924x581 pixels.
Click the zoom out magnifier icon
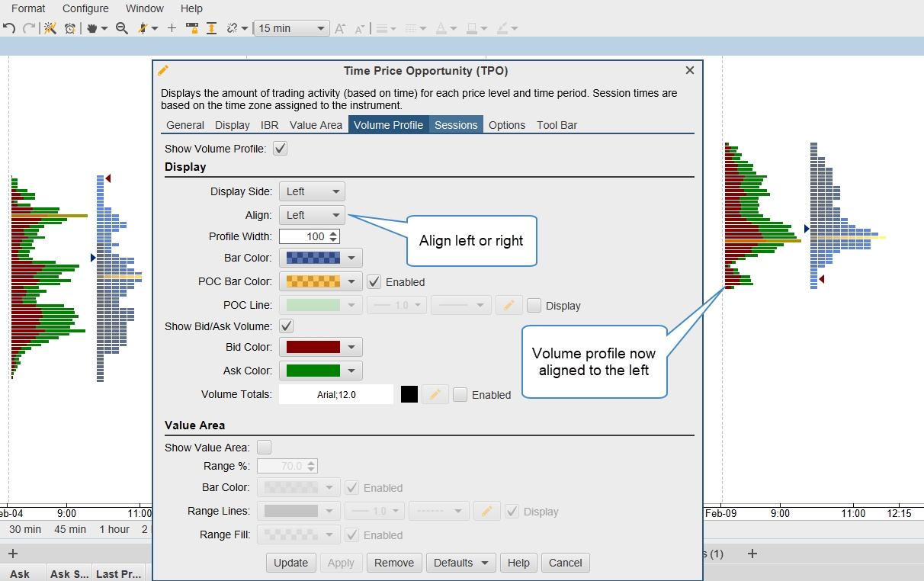121,28
